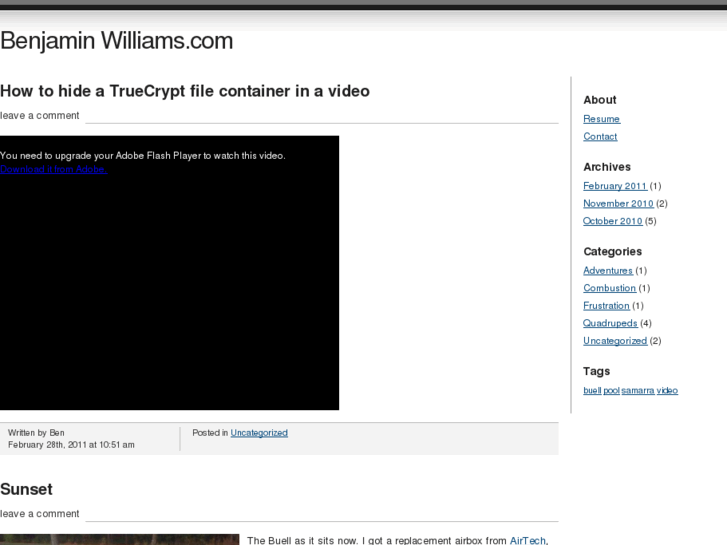Click the 'Tags' sidebar heading
Viewport: 727px width, 545px height.
pos(596,371)
